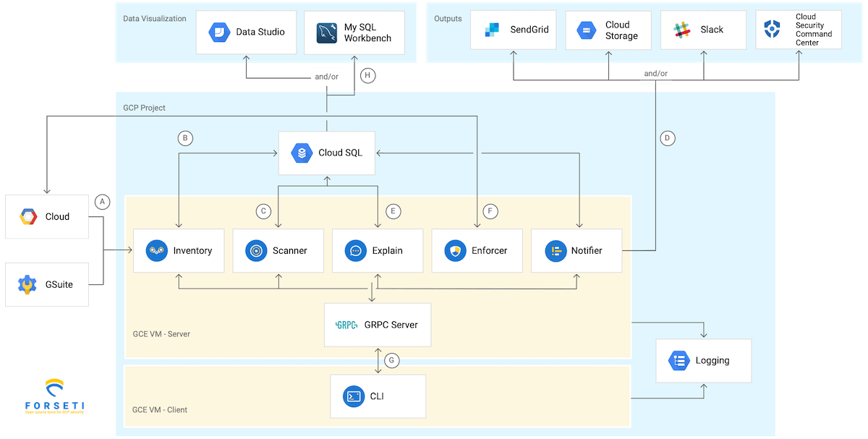Screen dimensions: 868x439
Task: Click the circled letter C marker
Action: [x=263, y=211]
